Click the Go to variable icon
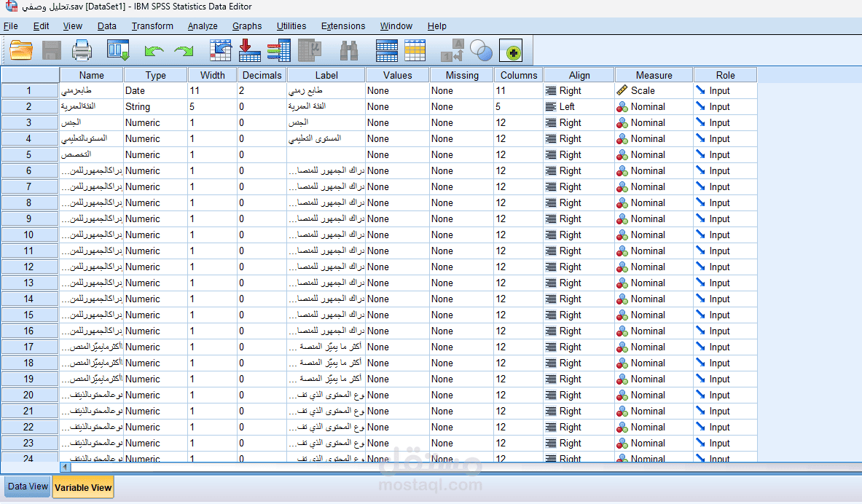This screenshot has width=862, height=504. (250, 50)
